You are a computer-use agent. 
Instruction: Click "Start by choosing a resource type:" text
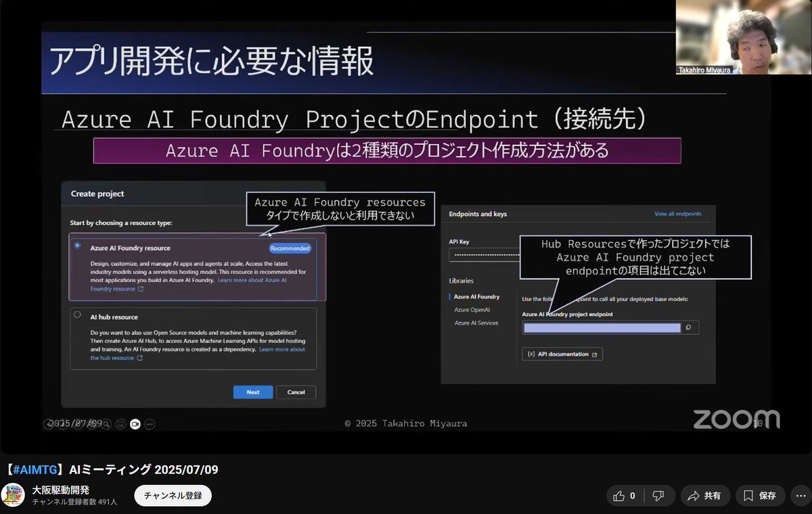pyautogui.click(x=121, y=223)
